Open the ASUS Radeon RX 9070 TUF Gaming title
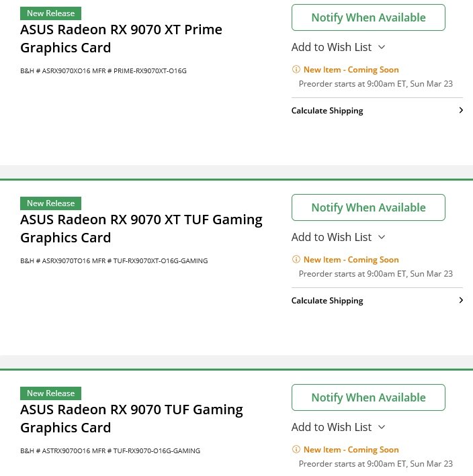 [x=132, y=418]
